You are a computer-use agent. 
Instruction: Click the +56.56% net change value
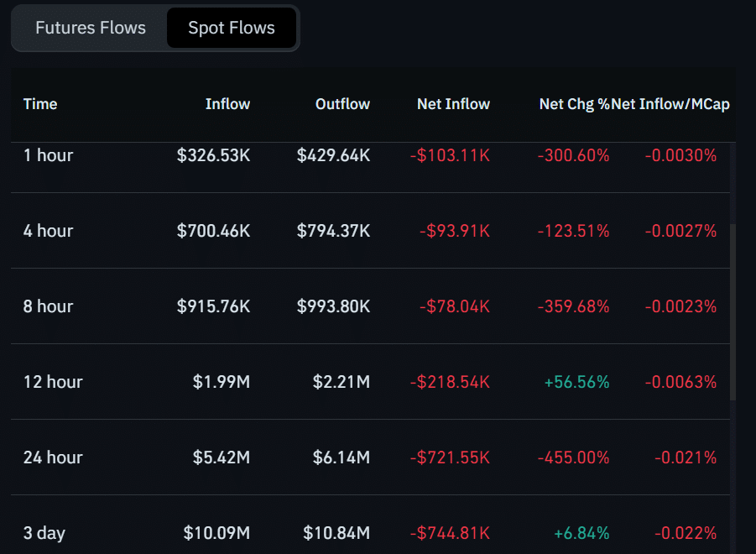click(576, 382)
